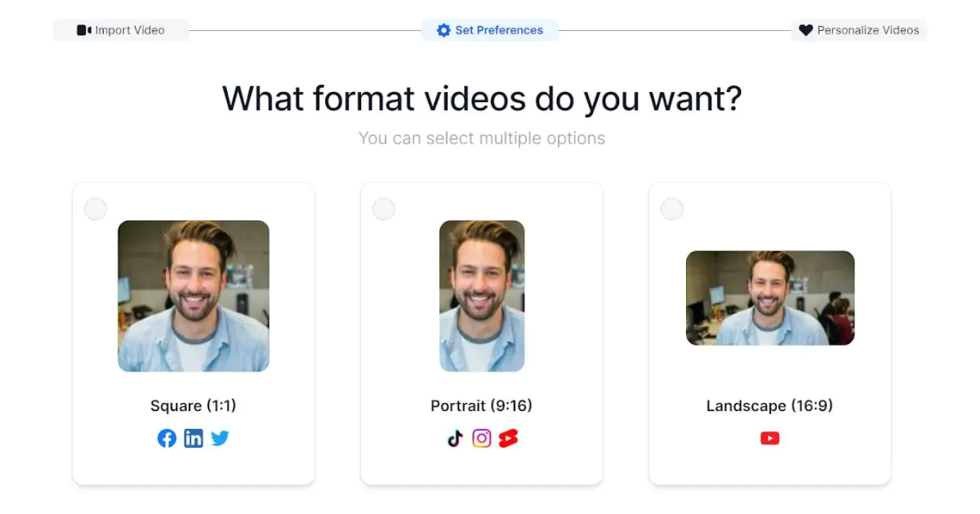
Task: Click the Square format preview image
Action: 194,297
